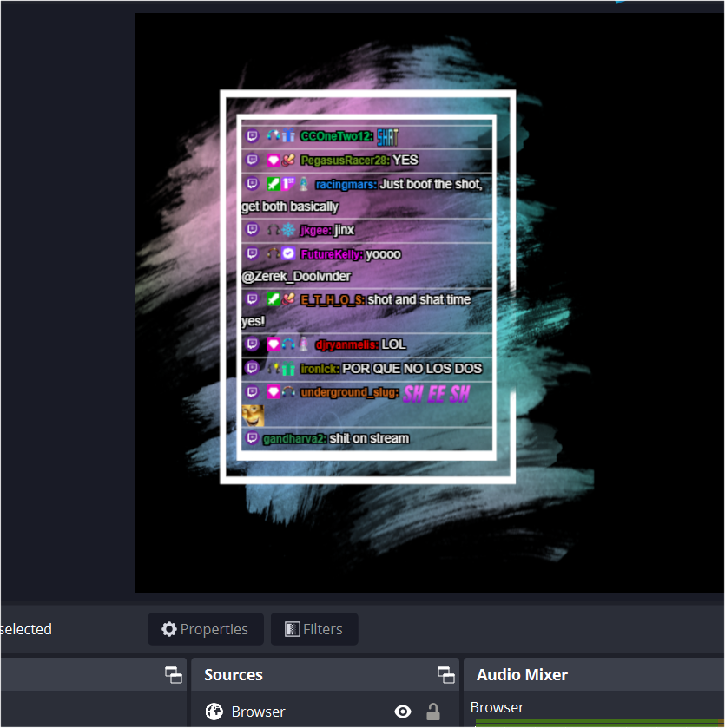Screen dimensions: 725x728
Task: Click the verified badge beside FutureKelly
Action: [288, 254]
